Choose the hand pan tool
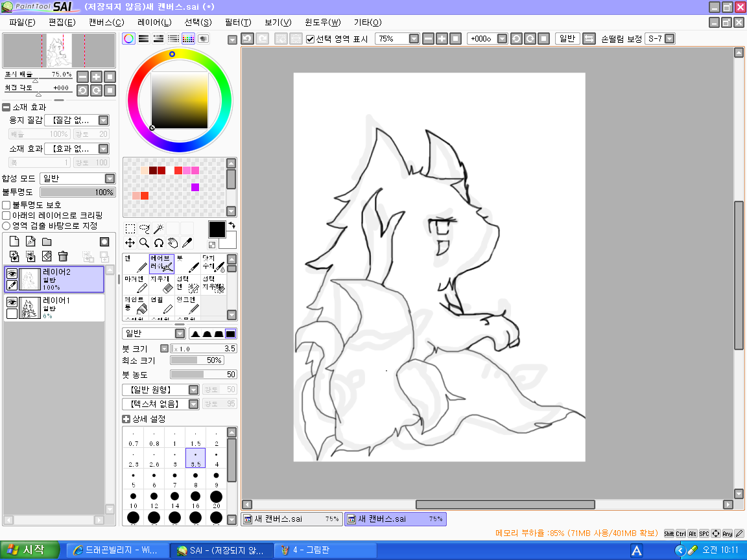 172,242
